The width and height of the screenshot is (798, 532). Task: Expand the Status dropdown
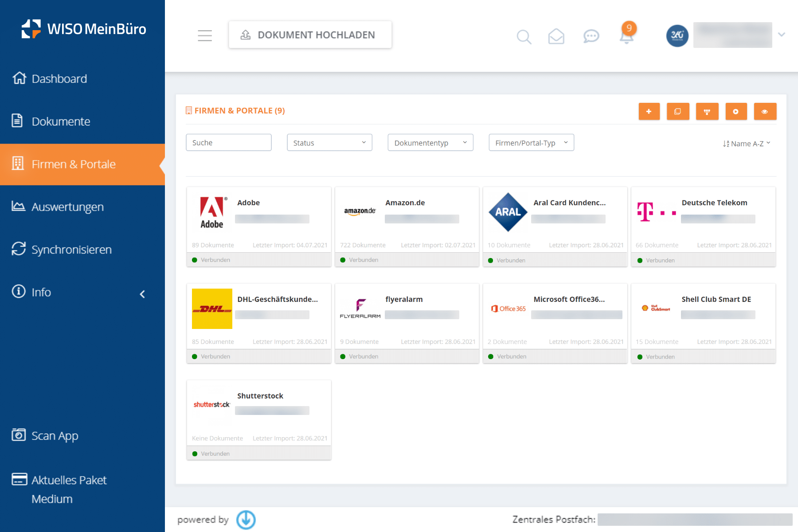(329, 143)
